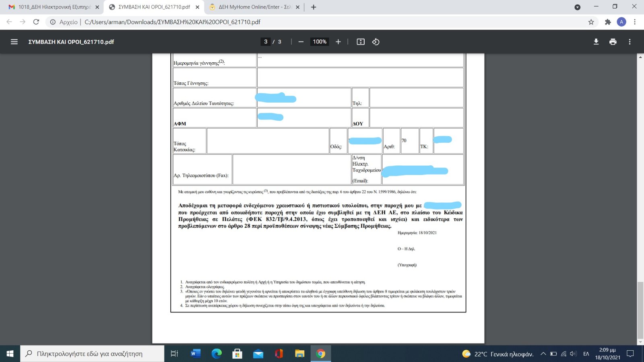The width and height of the screenshot is (644, 362).
Task: Open the Mail app from taskbar
Action: pyautogui.click(x=258, y=354)
